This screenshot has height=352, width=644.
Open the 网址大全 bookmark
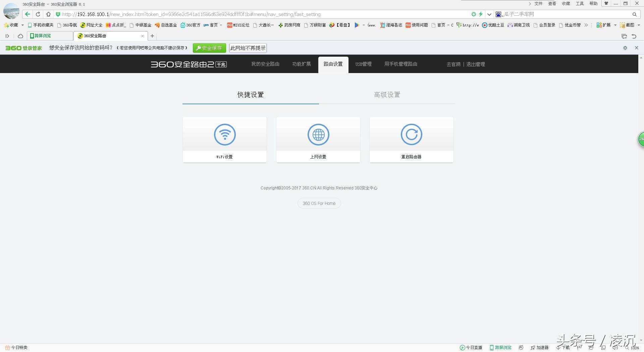(x=91, y=25)
